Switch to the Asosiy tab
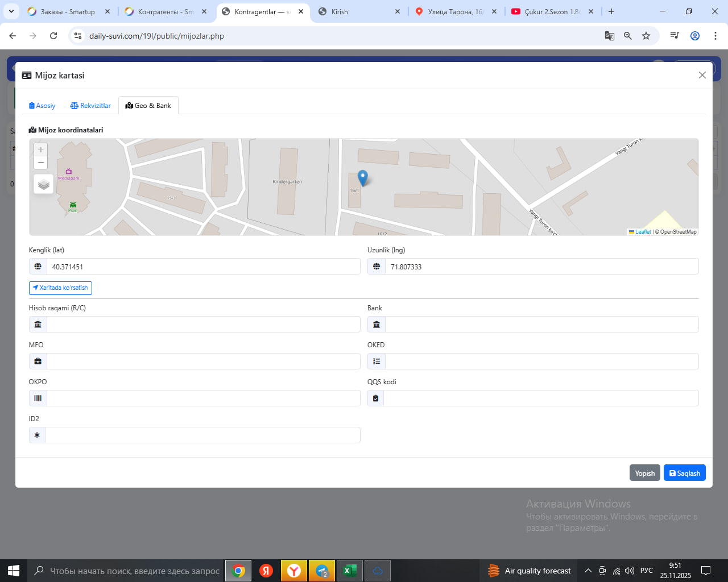The width and height of the screenshot is (728, 582). tap(42, 106)
